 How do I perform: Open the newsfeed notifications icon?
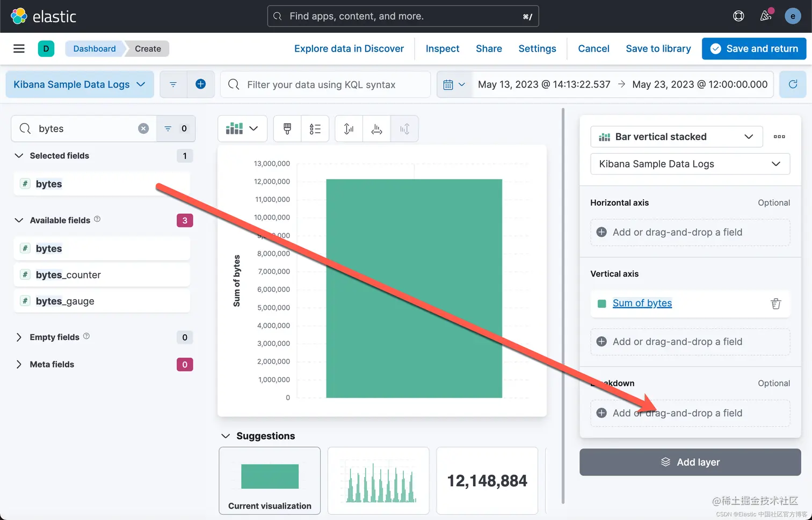[x=766, y=16]
